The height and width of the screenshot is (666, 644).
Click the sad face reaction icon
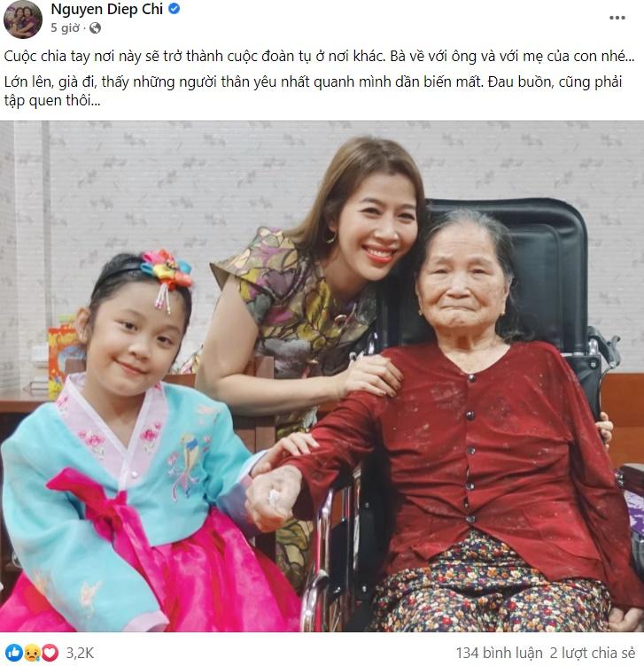click(32, 653)
